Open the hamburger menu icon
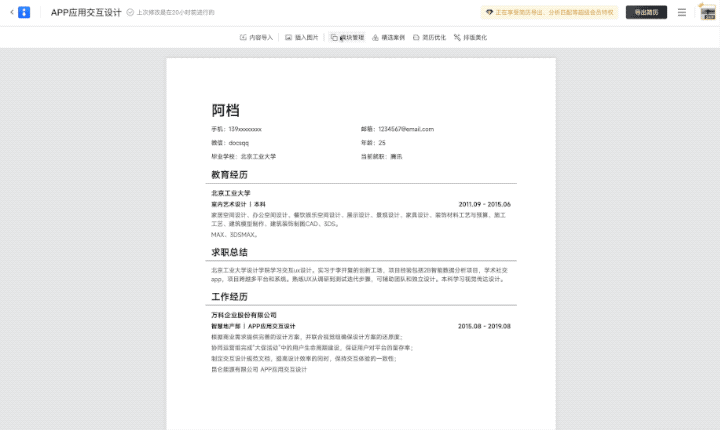Screen dimensions: 720x430 click(x=682, y=12)
